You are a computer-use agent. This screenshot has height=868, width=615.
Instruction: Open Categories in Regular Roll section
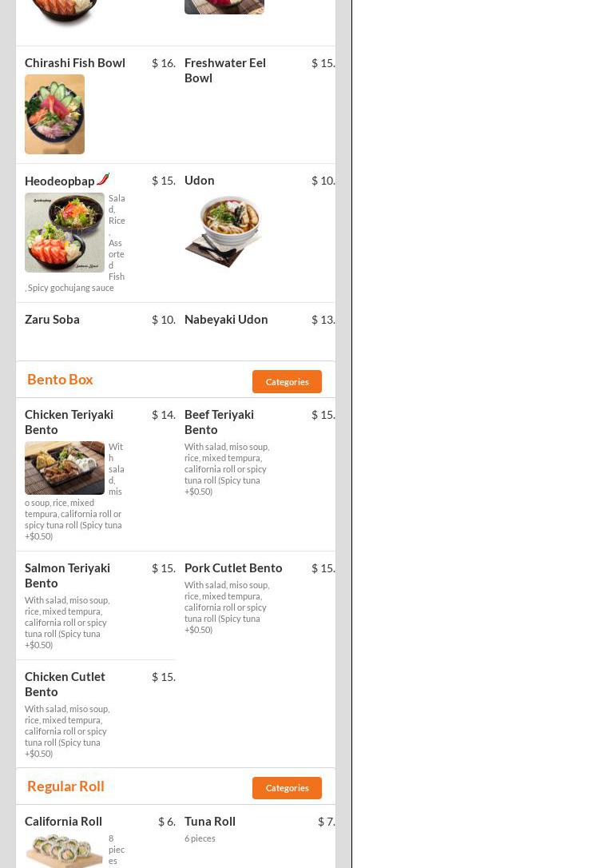pos(287,788)
